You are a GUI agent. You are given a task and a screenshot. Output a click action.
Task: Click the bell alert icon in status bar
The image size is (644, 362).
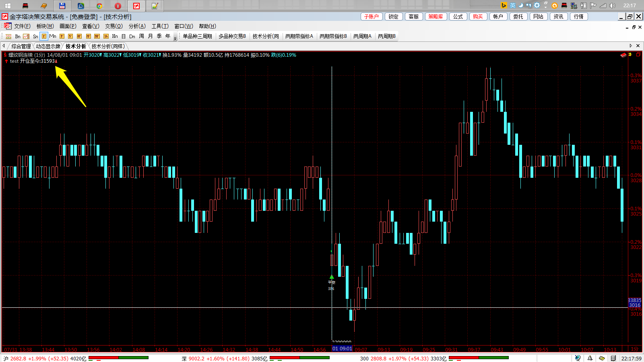590,358
